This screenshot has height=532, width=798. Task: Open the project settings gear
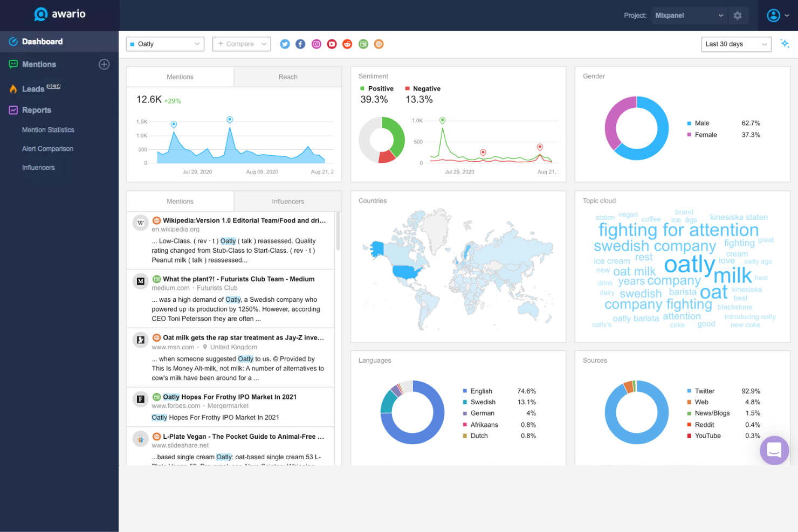coord(738,15)
